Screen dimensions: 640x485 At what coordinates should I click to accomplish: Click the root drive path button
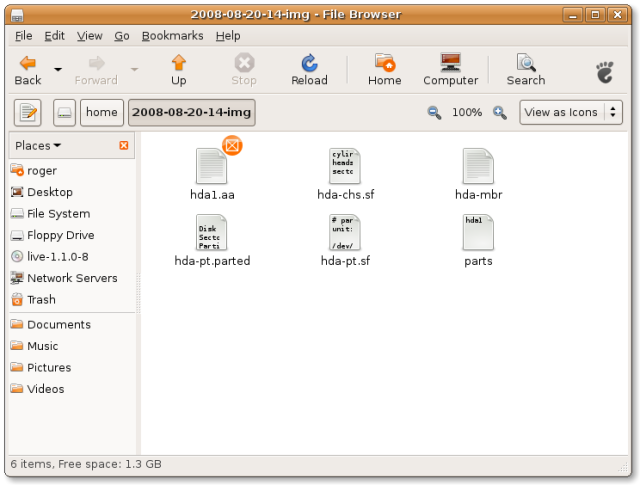64,112
